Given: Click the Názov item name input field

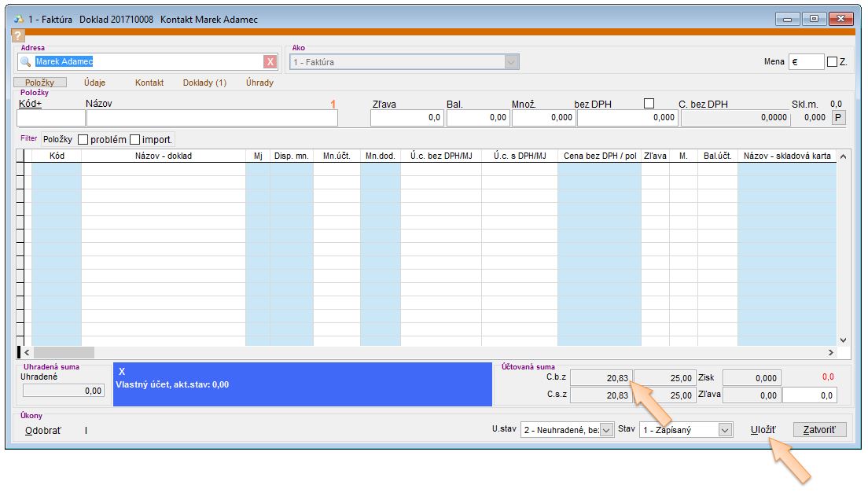Looking at the screenshot, I should (211, 118).
